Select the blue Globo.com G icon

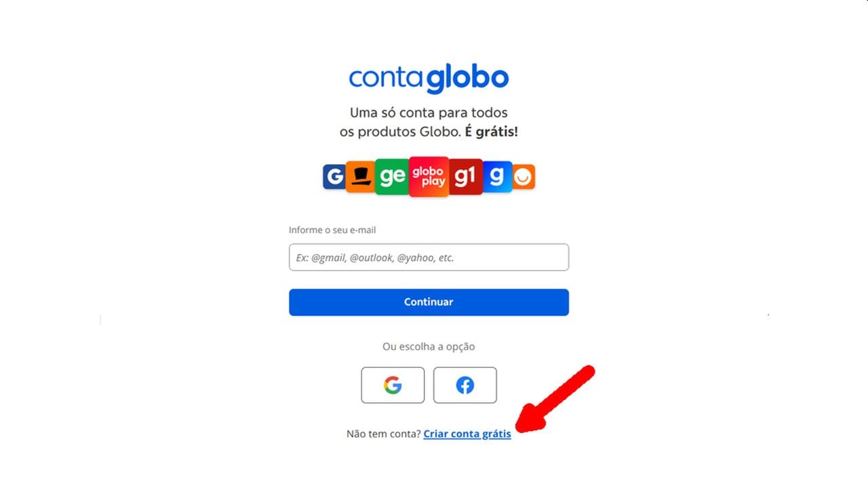click(334, 177)
